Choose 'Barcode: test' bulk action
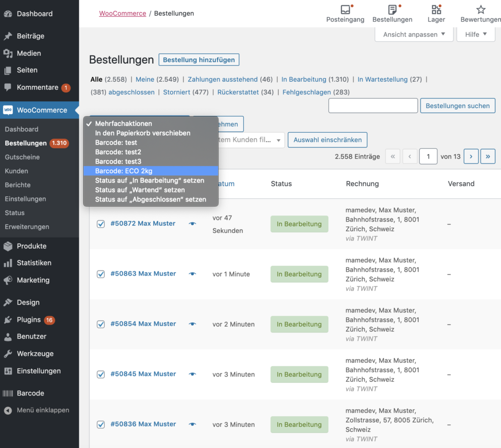Screen dimensions: 501x448 pos(151,142)
